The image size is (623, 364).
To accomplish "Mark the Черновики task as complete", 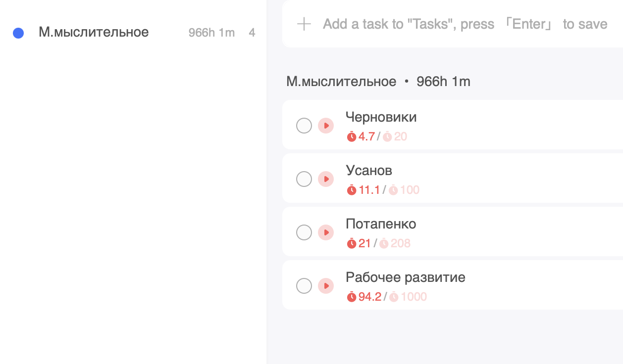I will (304, 126).
